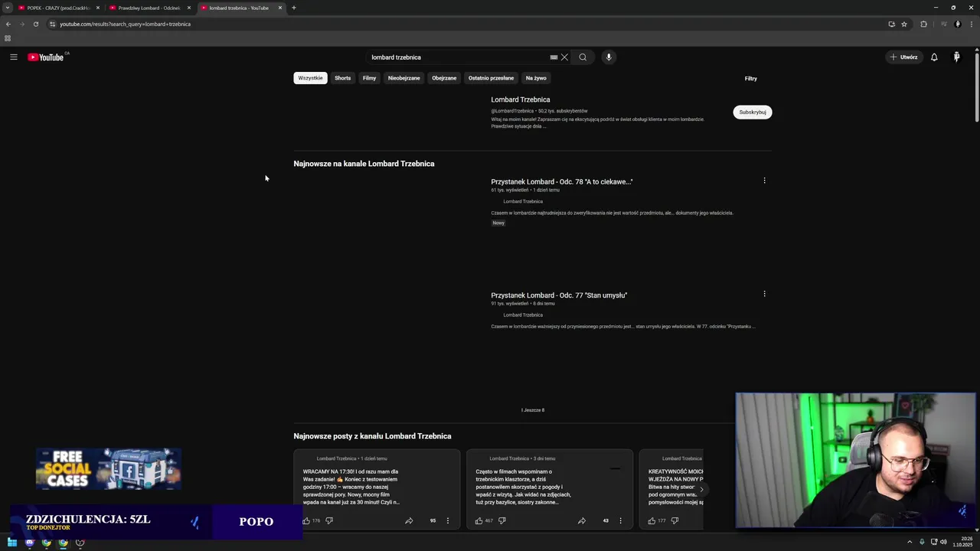Start voice search with the microphone icon
This screenshot has height=551, width=980.
(609, 57)
